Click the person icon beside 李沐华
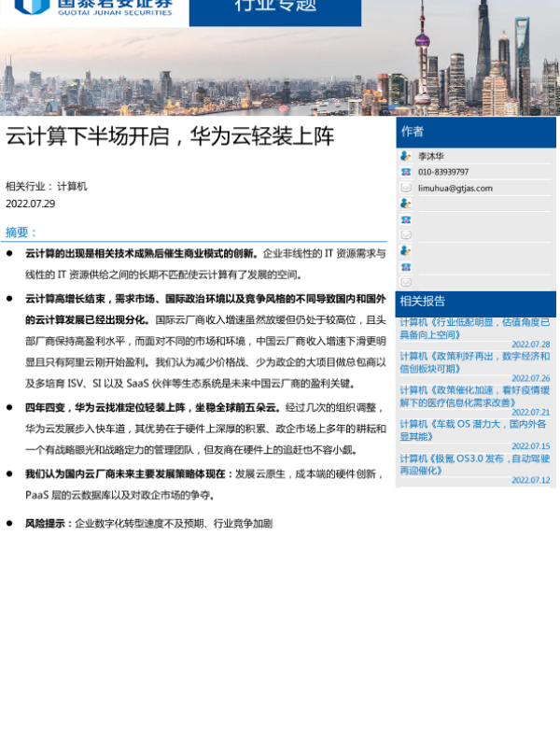The width and height of the screenshot is (560, 747). click(x=406, y=157)
